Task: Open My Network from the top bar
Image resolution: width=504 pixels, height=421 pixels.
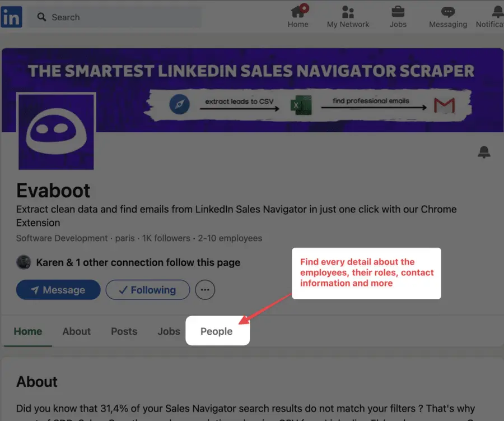Action: (x=348, y=12)
